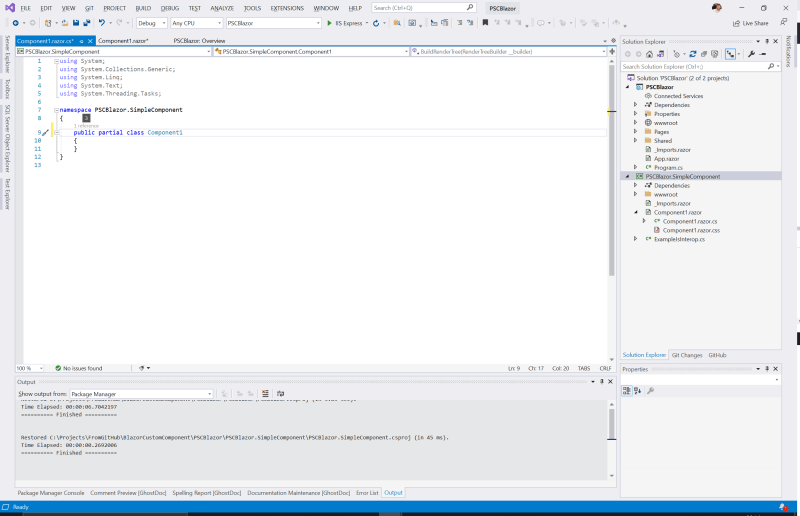Switch to Component1.razor* editor tab
Image resolution: width=800 pixels, height=516 pixels.
123,41
